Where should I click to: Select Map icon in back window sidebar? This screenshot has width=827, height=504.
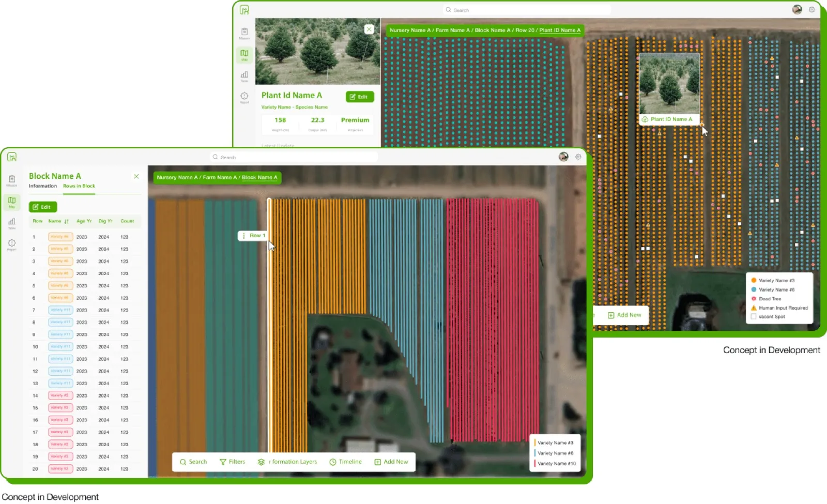point(244,55)
